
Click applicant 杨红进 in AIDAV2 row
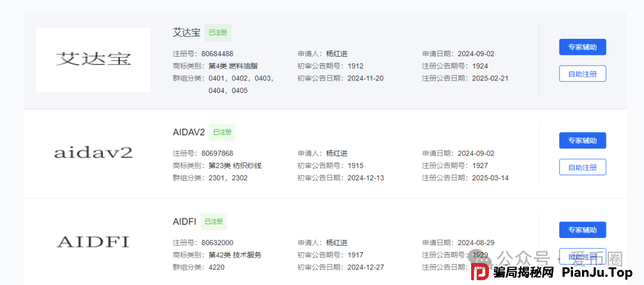coord(337,154)
